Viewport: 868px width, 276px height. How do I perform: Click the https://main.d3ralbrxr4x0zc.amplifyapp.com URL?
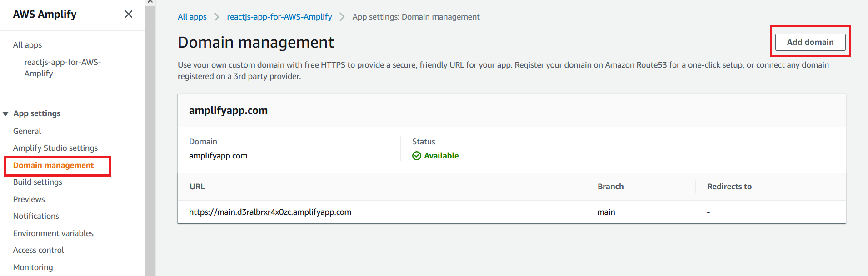(x=270, y=212)
